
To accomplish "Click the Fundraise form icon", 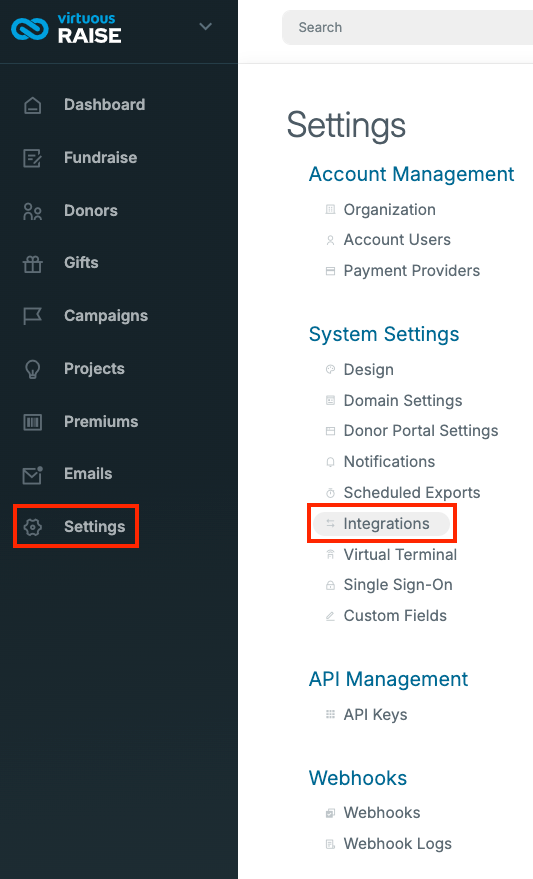I will pyautogui.click(x=33, y=158).
